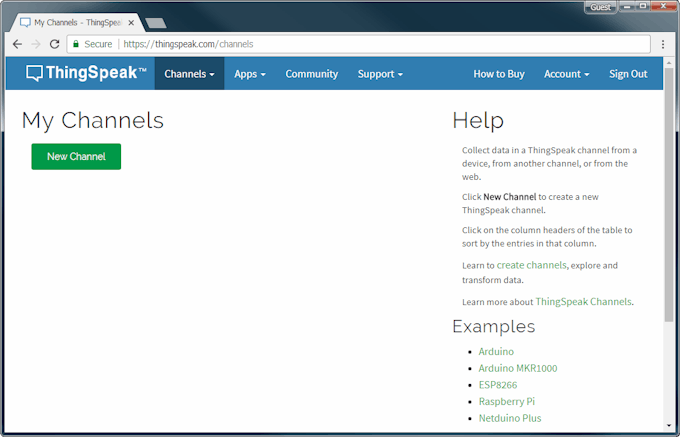Reload the page with refresh icon
Screen dimensions: 680x437
[x=54, y=44]
